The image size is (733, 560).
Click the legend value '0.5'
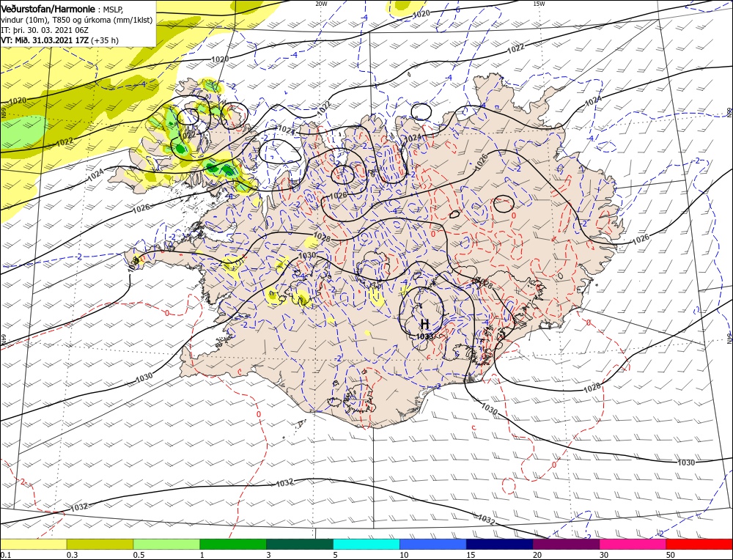[139, 555]
